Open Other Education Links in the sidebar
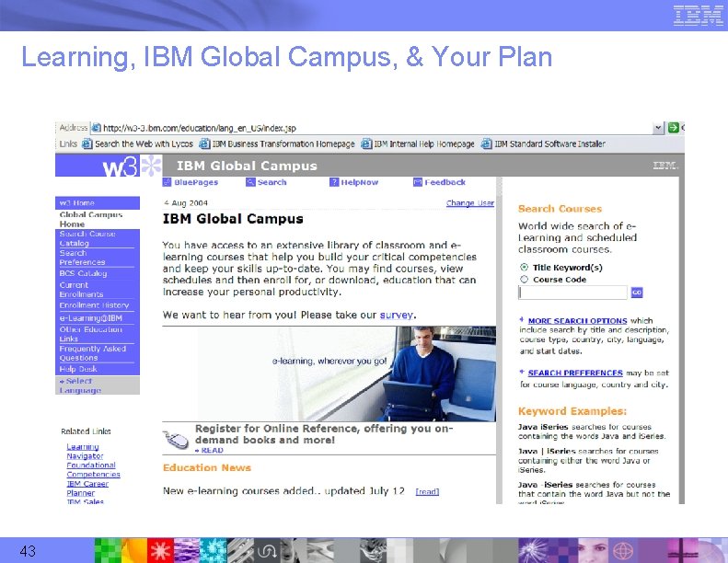This screenshot has width=728, height=563. (90, 334)
